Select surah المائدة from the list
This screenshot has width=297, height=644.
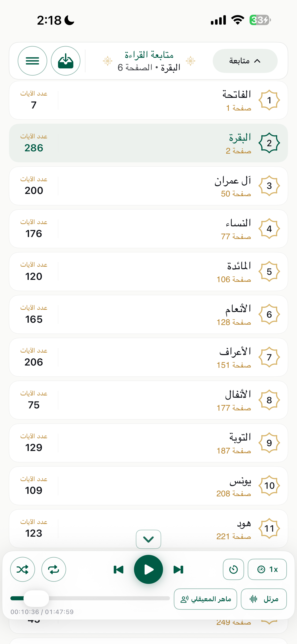coord(148,272)
